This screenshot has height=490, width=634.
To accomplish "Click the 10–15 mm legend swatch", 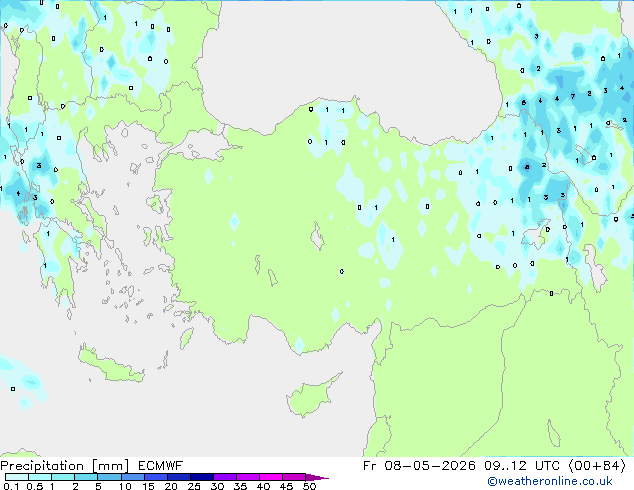I will click(132, 477).
